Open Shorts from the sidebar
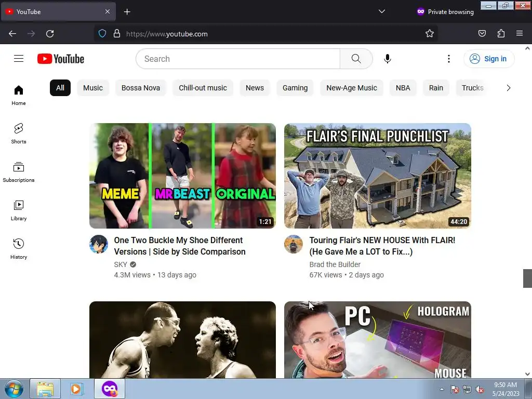Viewport: 532px width, 399px height. click(19, 134)
